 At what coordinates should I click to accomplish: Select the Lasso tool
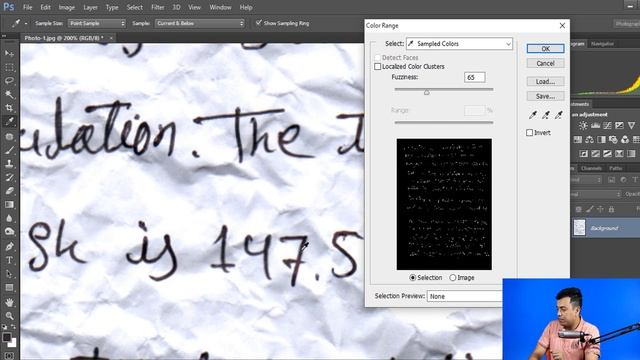(9, 80)
